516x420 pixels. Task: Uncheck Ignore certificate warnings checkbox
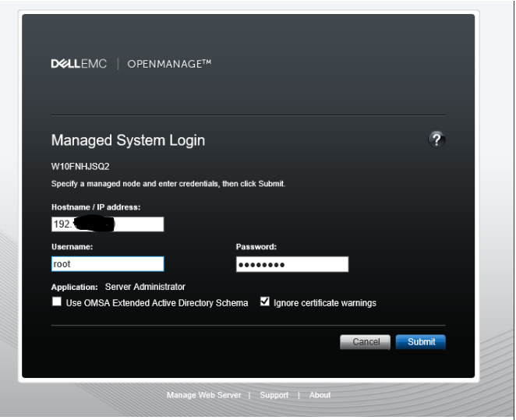pos(264,302)
